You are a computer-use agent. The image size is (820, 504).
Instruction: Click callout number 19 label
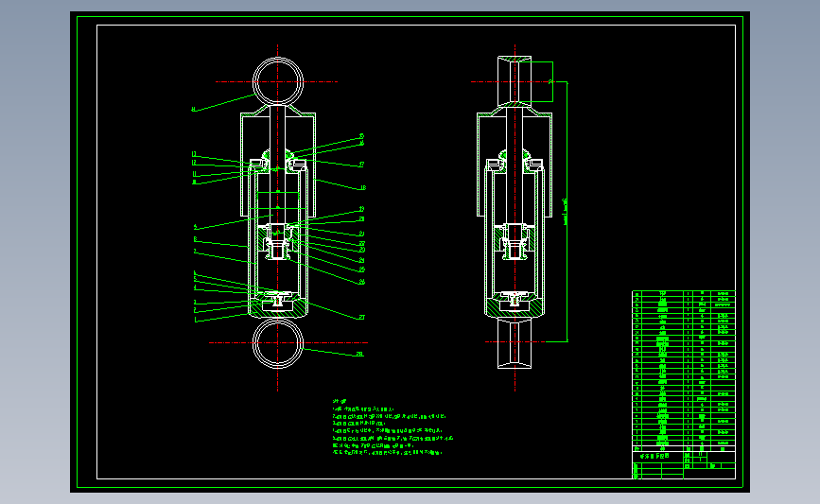(361, 209)
